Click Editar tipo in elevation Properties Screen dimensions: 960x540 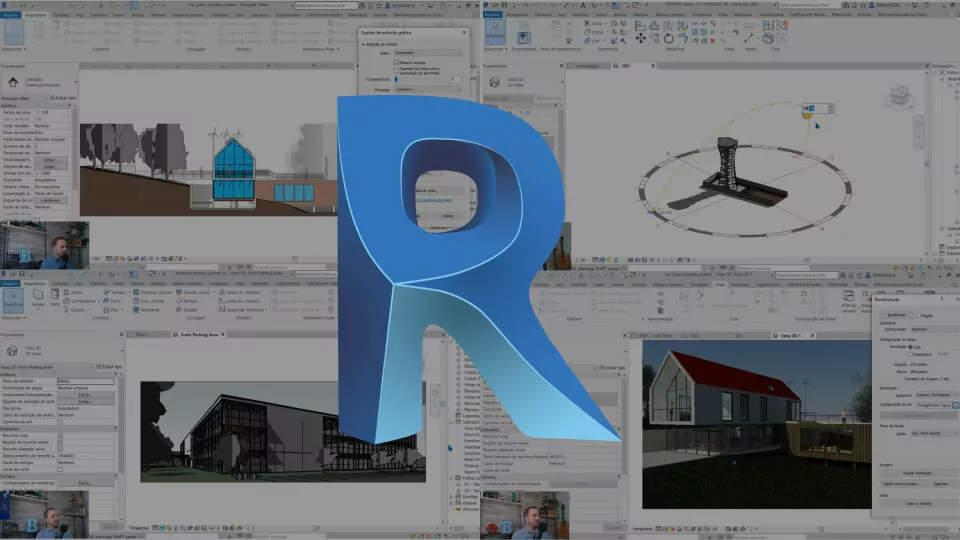point(62,98)
